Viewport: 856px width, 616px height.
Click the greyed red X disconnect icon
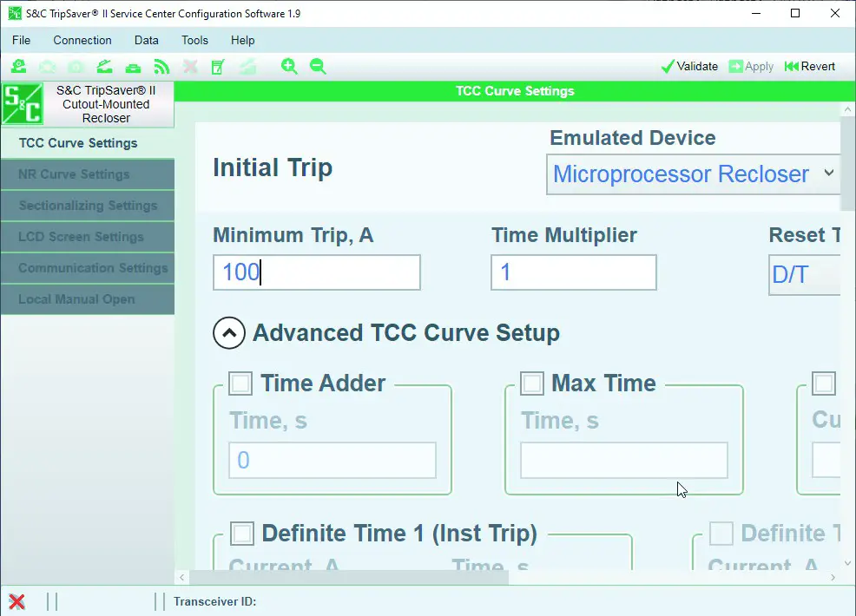coord(190,67)
